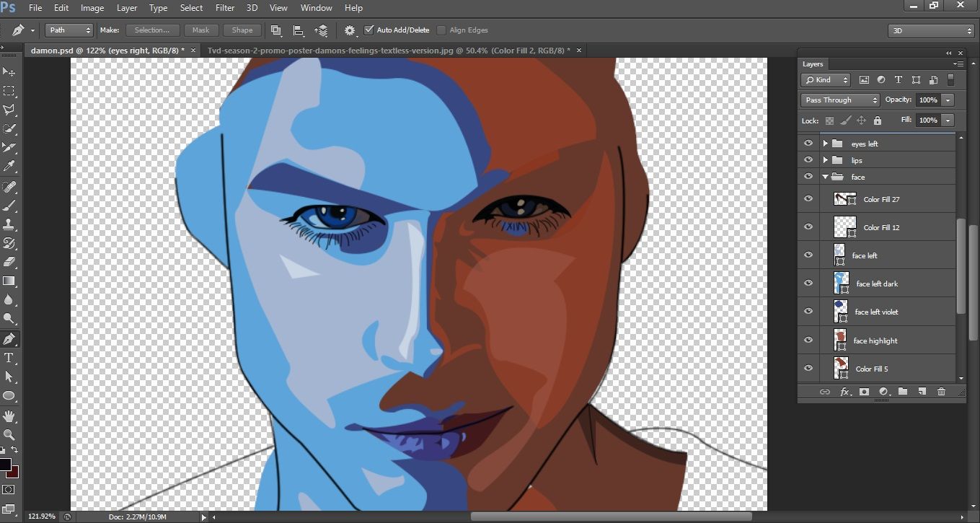The width and height of the screenshot is (980, 523).
Task: Create new layer icon
Action: 922,392
